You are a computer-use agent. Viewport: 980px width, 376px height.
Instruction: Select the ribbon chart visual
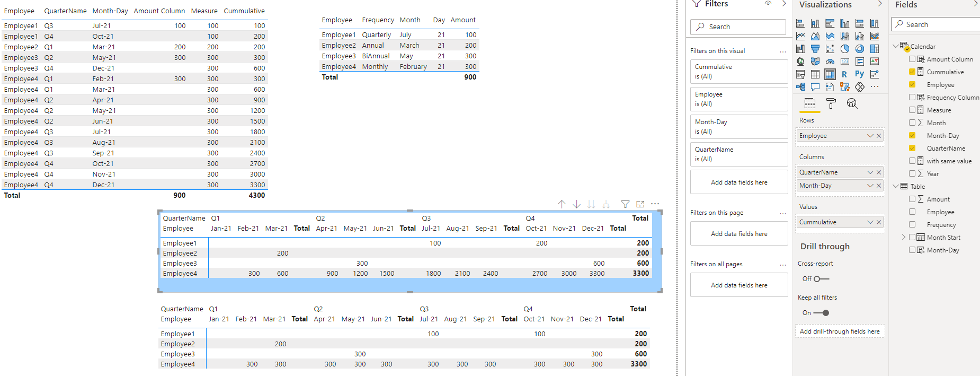point(875,36)
